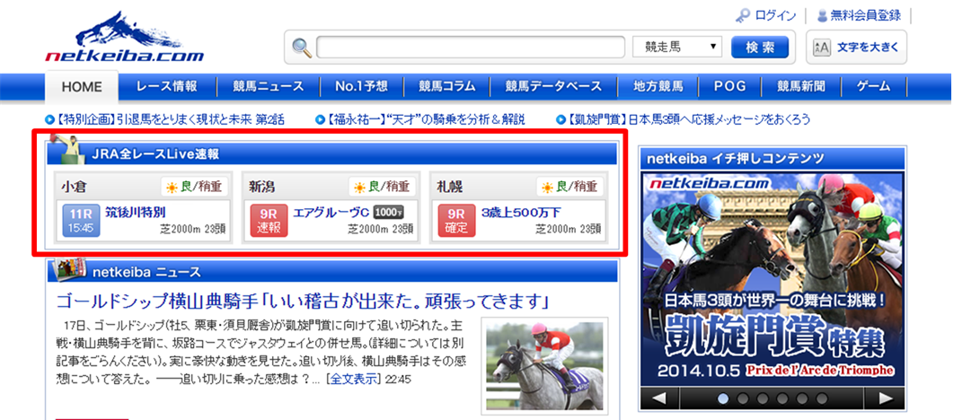Open the エアグルーヴC race link
Image resolution: width=980 pixels, height=420 pixels.
[x=331, y=212]
